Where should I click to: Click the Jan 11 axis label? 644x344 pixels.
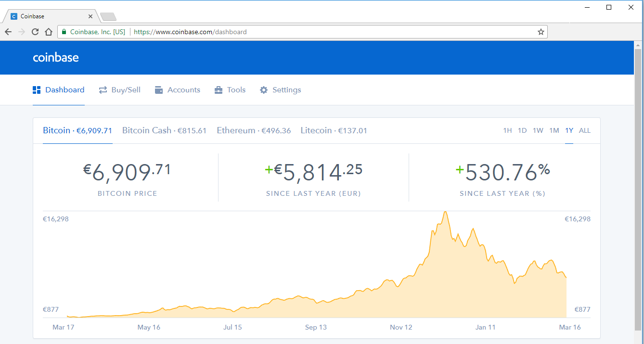pyautogui.click(x=485, y=327)
